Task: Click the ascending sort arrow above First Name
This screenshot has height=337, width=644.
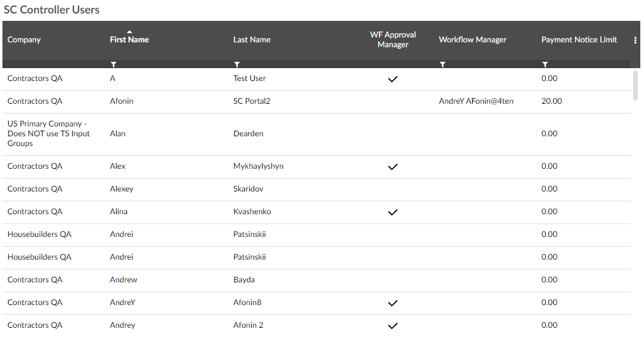Action: tap(129, 31)
